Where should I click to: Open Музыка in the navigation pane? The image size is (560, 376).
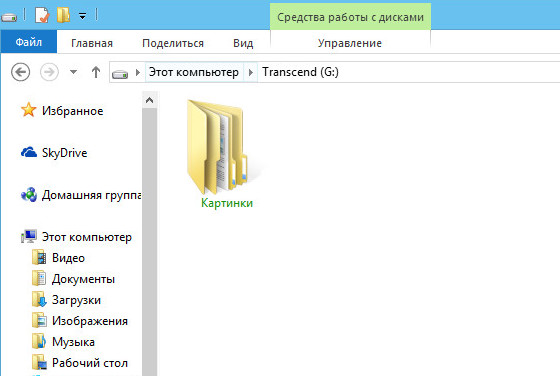point(73,342)
